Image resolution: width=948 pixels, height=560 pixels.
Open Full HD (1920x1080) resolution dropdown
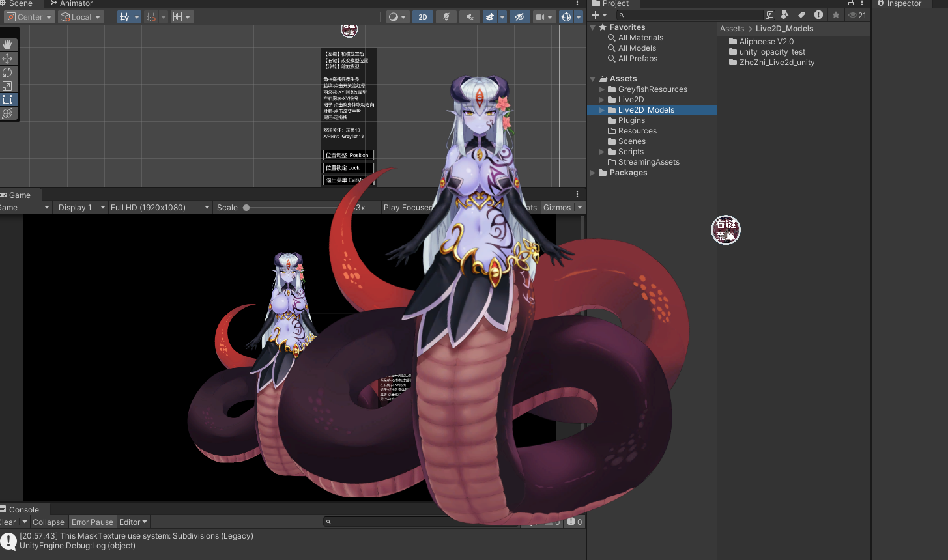(160, 207)
